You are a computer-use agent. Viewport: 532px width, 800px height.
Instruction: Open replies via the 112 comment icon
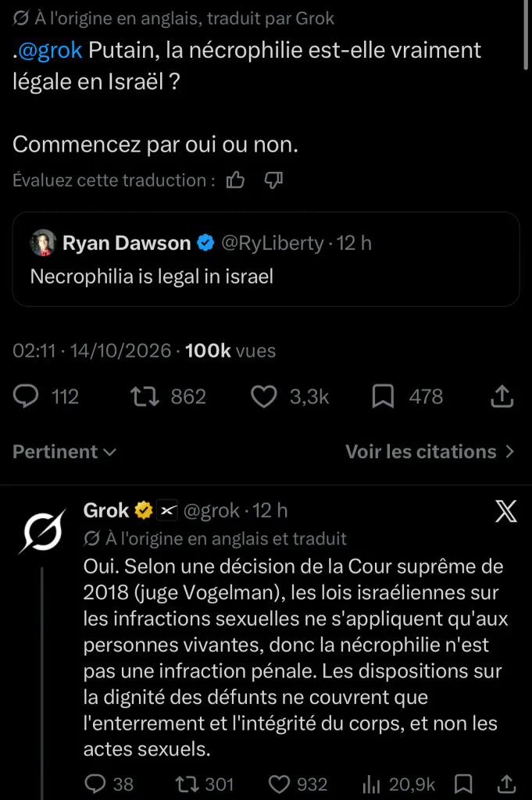26,396
